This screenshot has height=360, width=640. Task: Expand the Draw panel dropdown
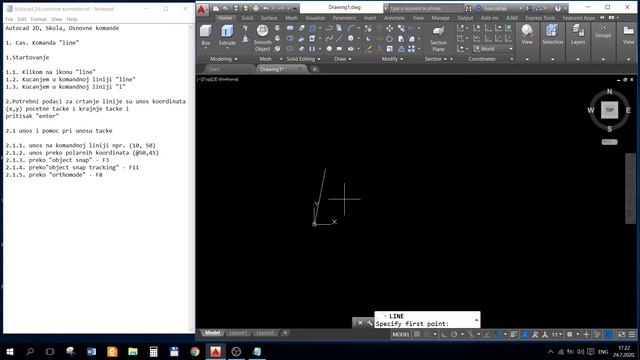(x=350, y=59)
